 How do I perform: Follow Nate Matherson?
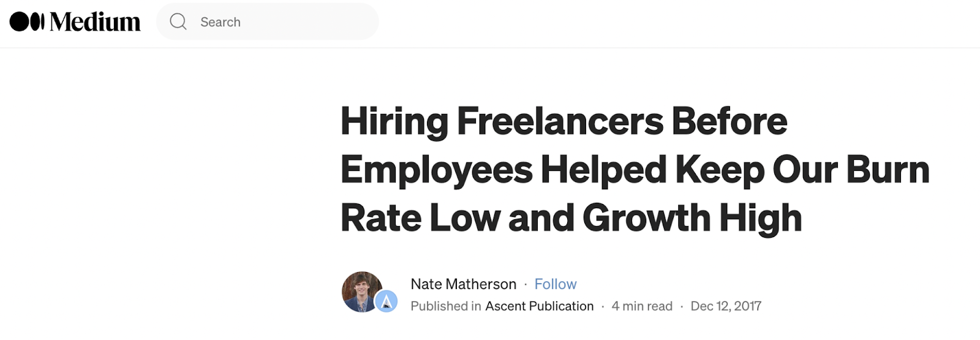(555, 284)
